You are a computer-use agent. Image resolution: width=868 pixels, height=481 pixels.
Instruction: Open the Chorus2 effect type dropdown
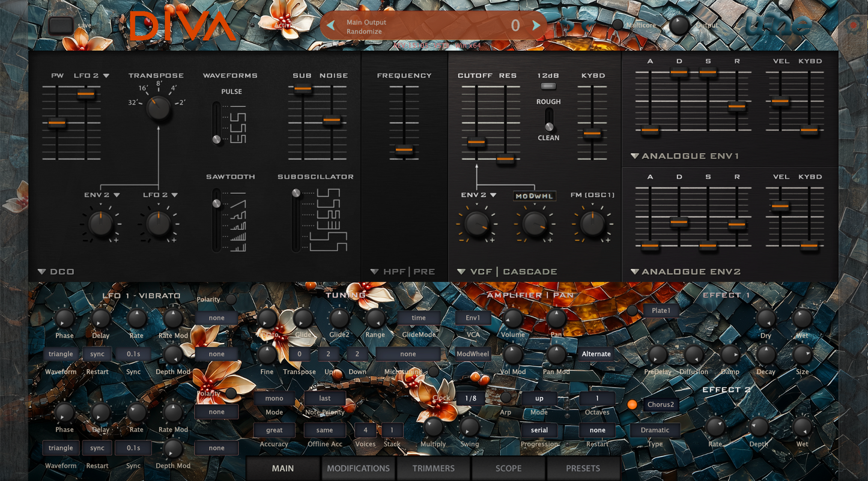click(661, 405)
